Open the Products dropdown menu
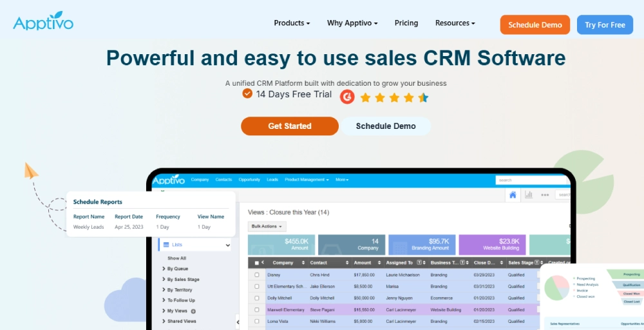The image size is (644, 330). point(292,23)
